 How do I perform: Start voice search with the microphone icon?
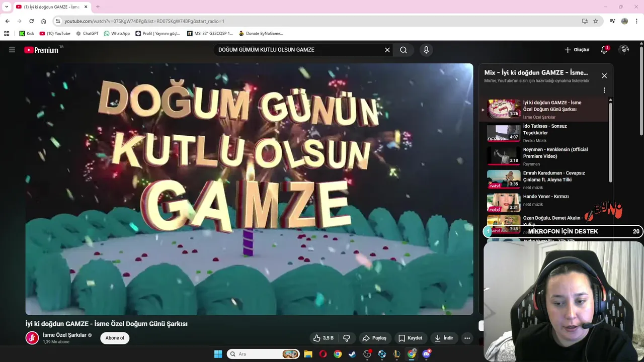(426, 50)
